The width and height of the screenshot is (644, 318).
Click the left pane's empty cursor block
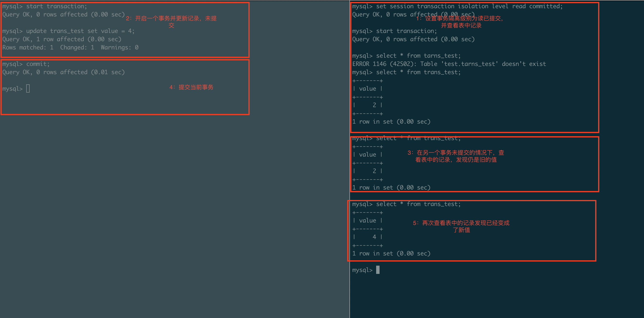pyautogui.click(x=28, y=89)
